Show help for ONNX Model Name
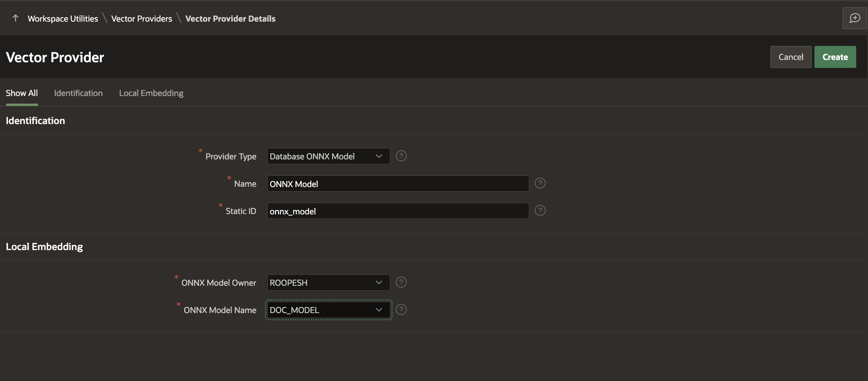 click(401, 310)
